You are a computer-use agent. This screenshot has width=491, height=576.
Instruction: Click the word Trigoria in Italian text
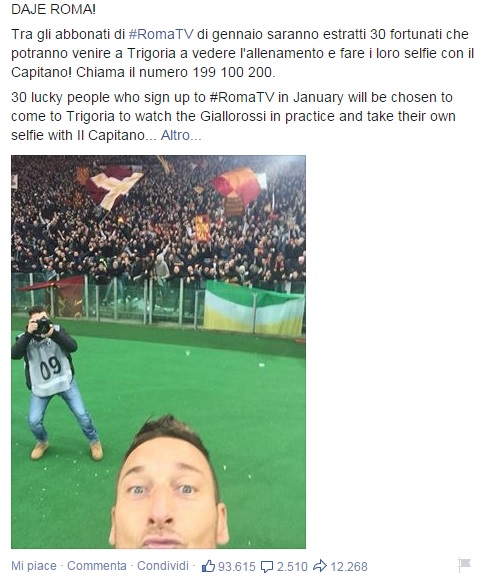[151, 53]
